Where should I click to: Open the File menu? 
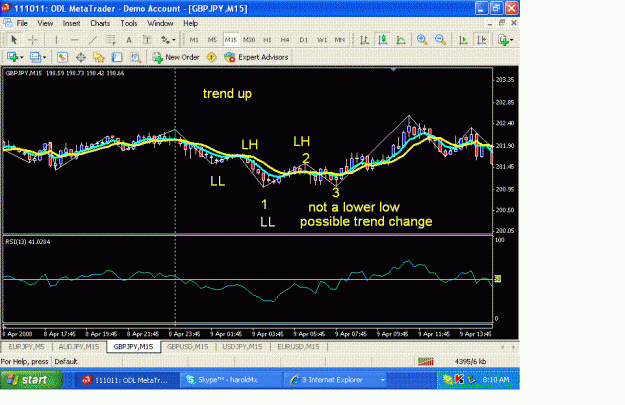[x=22, y=23]
